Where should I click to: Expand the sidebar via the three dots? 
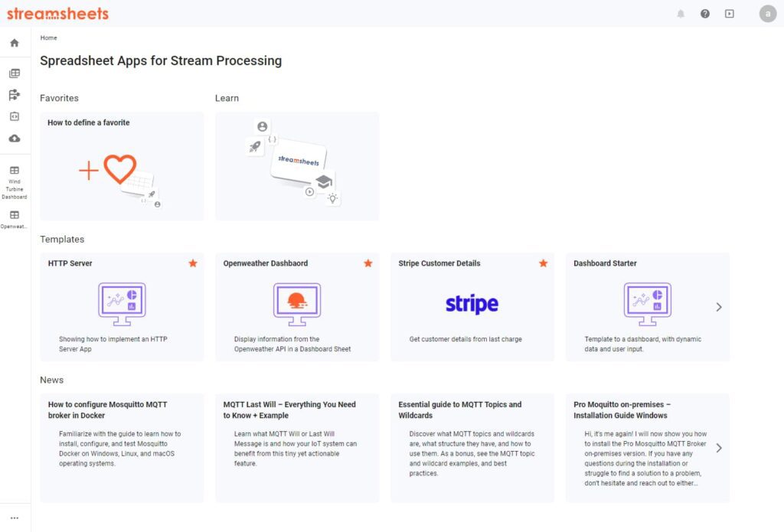15,518
